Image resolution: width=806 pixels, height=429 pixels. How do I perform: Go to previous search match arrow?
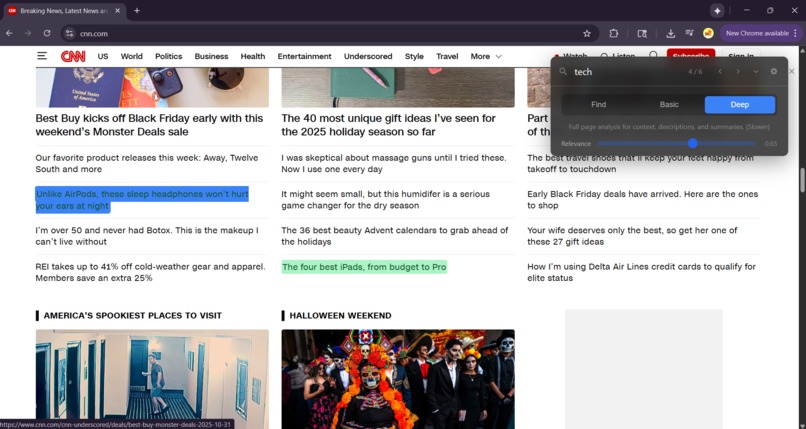(720, 71)
